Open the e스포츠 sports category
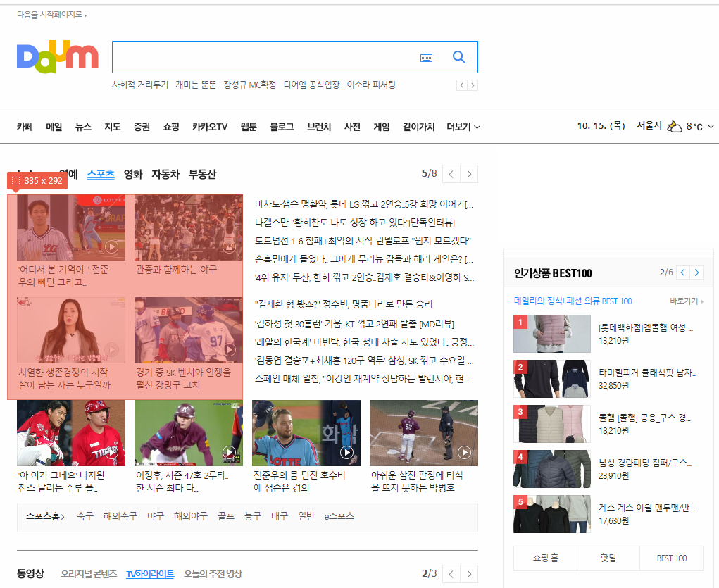This screenshot has height=588, width=719. click(x=339, y=516)
